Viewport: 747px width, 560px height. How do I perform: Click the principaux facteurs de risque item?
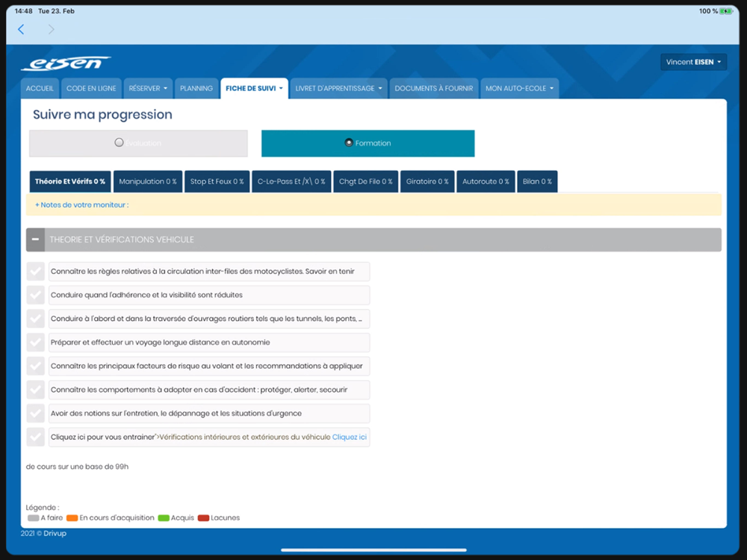(x=209, y=366)
